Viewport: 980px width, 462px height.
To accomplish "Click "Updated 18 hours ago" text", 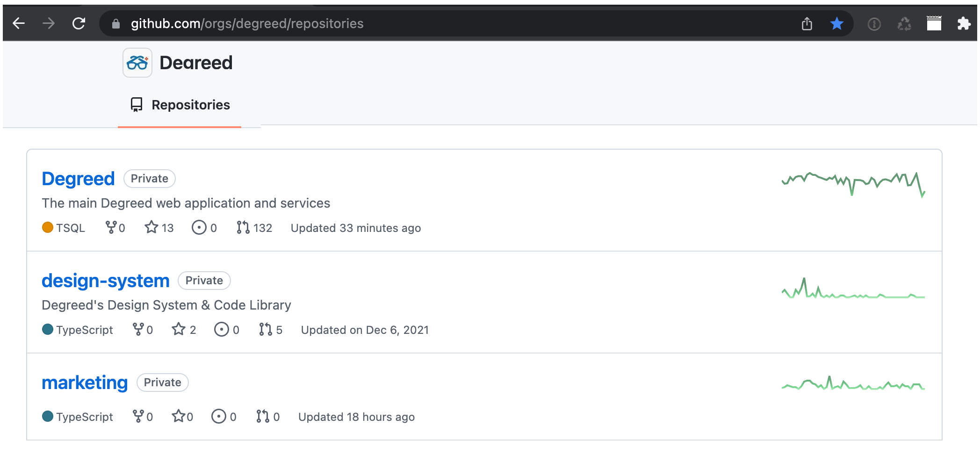I will tap(357, 417).
